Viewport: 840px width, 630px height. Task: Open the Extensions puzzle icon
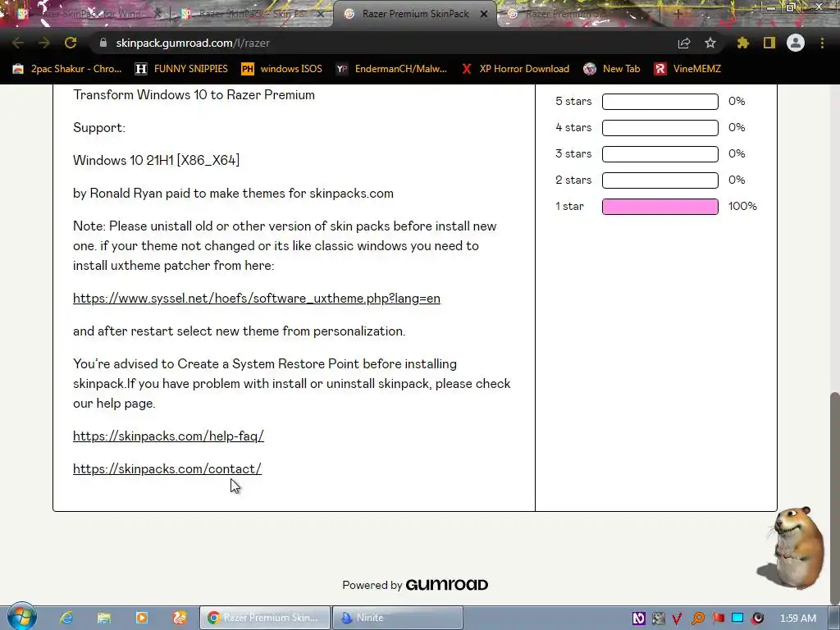742,43
